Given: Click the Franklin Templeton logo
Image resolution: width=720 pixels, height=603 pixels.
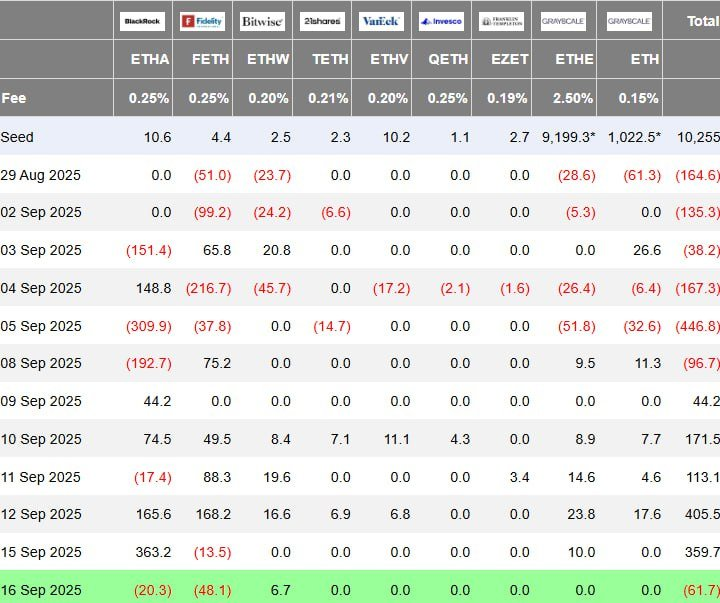Looking at the screenshot, I should coord(501,21).
